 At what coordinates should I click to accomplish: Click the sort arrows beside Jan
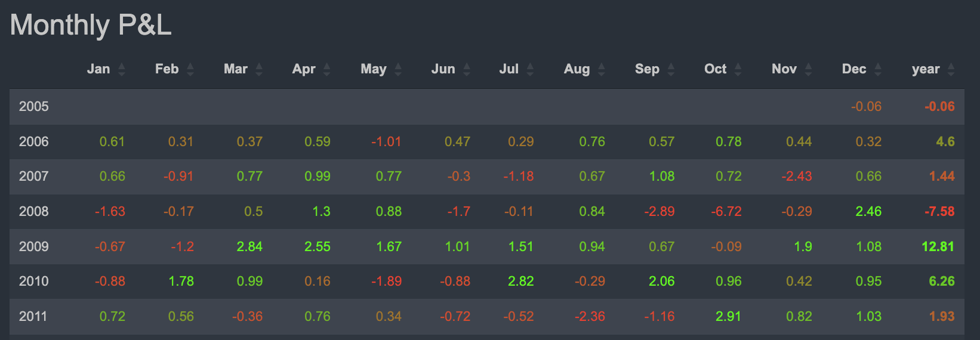tap(122, 70)
